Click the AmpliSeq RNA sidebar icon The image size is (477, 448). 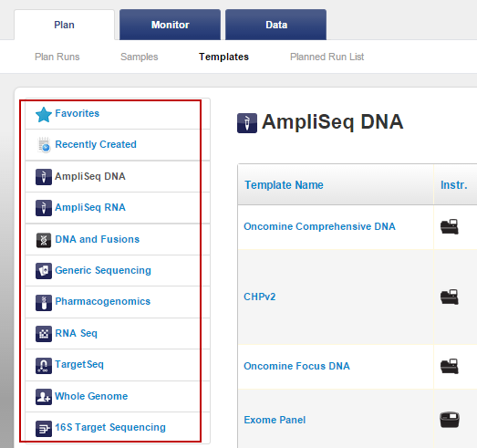[44, 208]
